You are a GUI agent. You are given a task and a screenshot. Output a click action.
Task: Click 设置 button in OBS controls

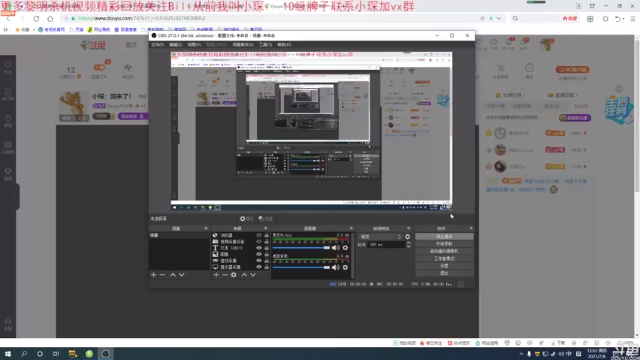[444, 266]
